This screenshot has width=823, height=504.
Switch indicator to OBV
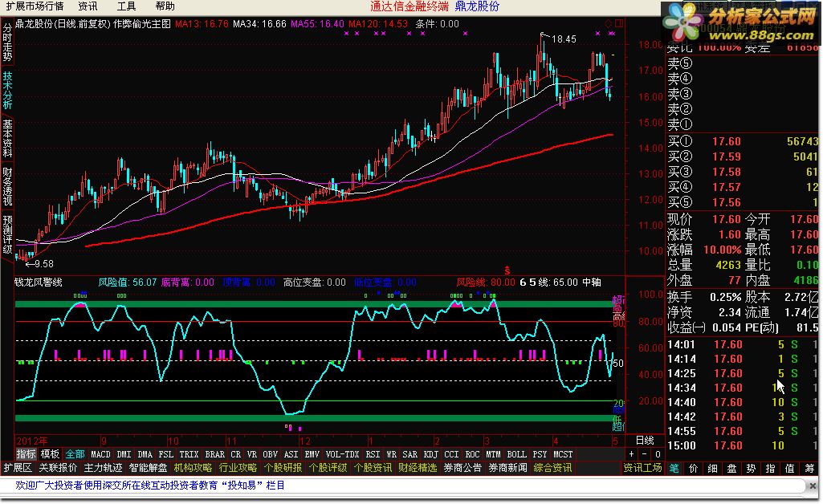(x=271, y=454)
